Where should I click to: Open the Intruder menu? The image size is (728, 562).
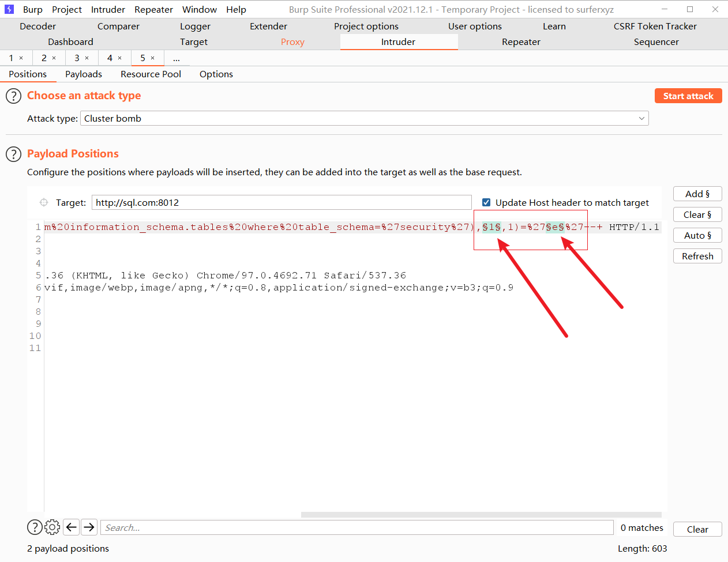click(x=108, y=10)
